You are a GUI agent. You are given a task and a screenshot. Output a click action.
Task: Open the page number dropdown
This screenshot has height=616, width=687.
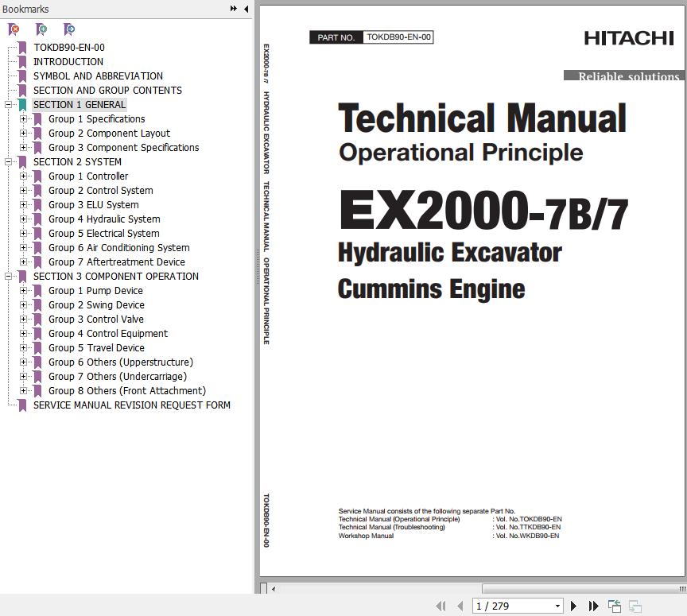(x=557, y=606)
